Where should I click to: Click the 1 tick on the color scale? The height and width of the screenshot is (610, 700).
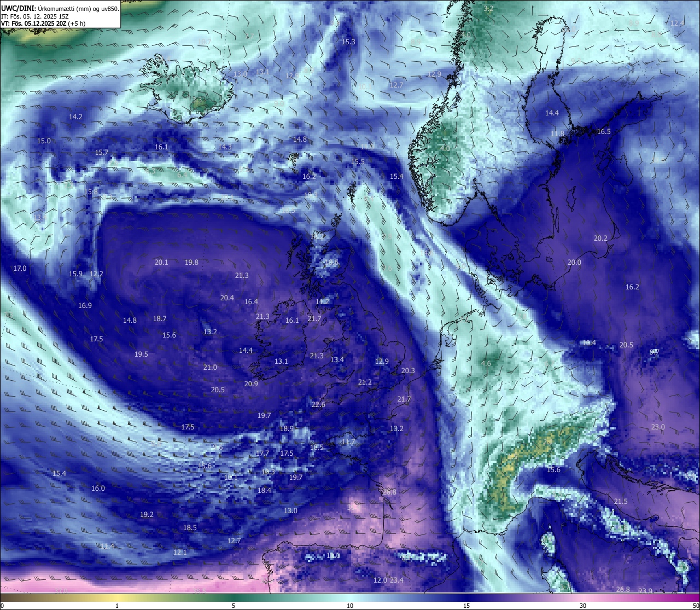[x=117, y=606]
